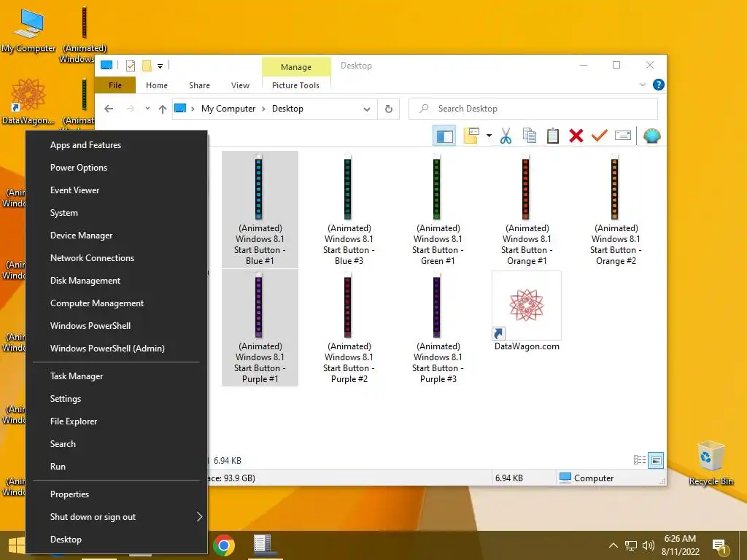Select the Purple #3 Start Button file
Viewport: 747px width, 560px height.
click(x=438, y=327)
